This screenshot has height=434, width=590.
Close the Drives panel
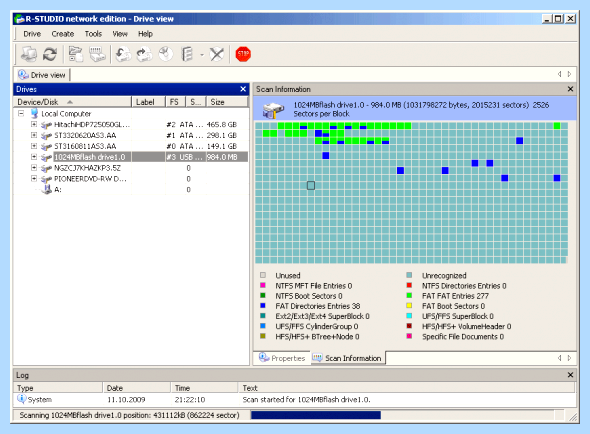click(243, 89)
